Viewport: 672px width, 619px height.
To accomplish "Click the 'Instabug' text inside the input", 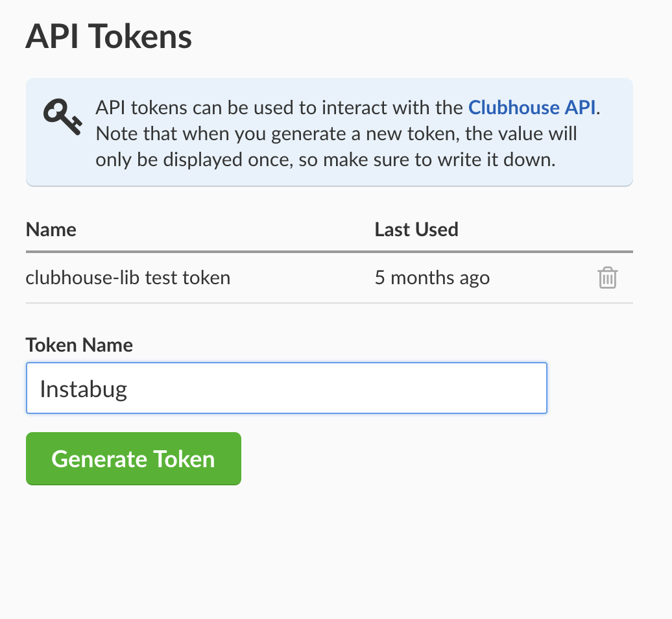I will tap(83, 389).
